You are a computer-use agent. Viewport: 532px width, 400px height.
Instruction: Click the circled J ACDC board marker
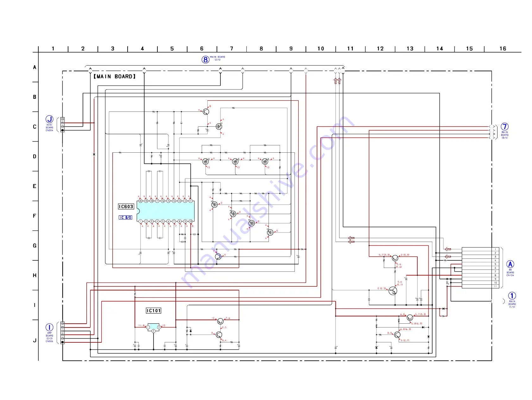(x=49, y=119)
